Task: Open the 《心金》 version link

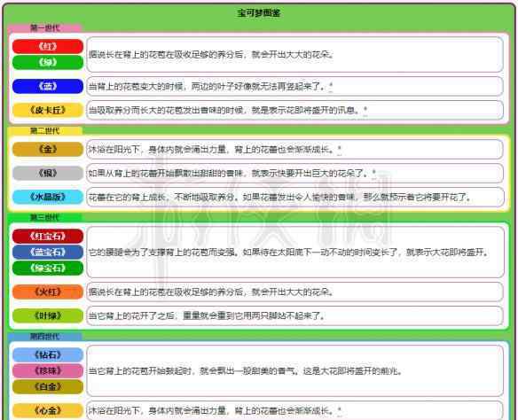Action: pyautogui.click(x=48, y=410)
